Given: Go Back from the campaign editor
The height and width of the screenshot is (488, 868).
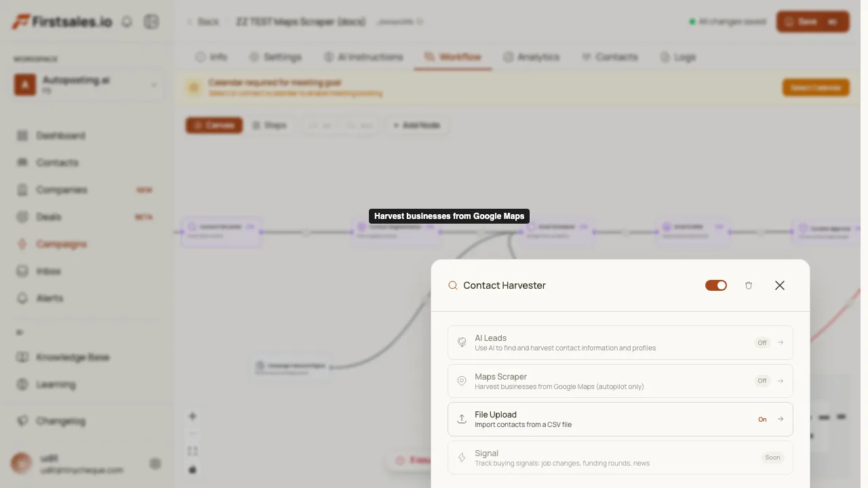Looking at the screenshot, I should (x=203, y=22).
